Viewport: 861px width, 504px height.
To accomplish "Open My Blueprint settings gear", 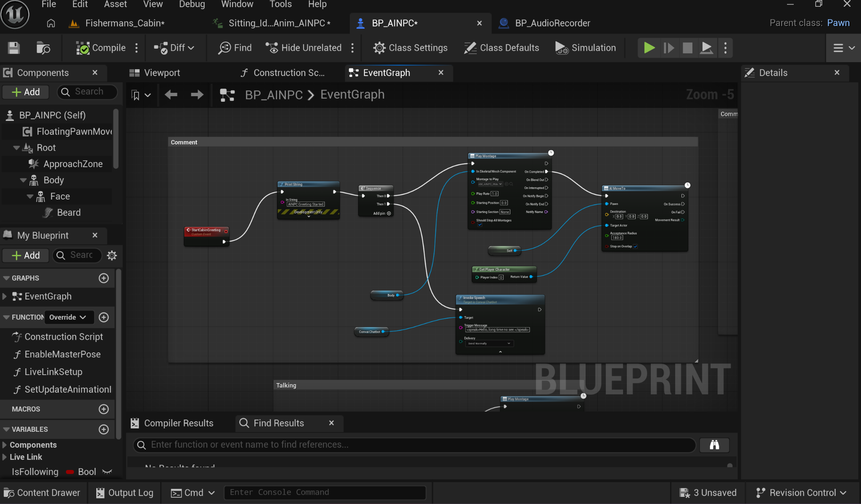I will point(112,255).
